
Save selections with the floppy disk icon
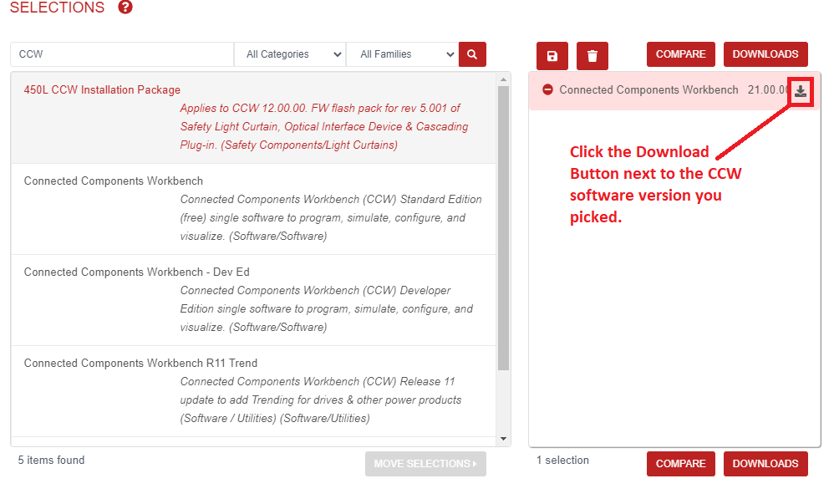[552, 56]
